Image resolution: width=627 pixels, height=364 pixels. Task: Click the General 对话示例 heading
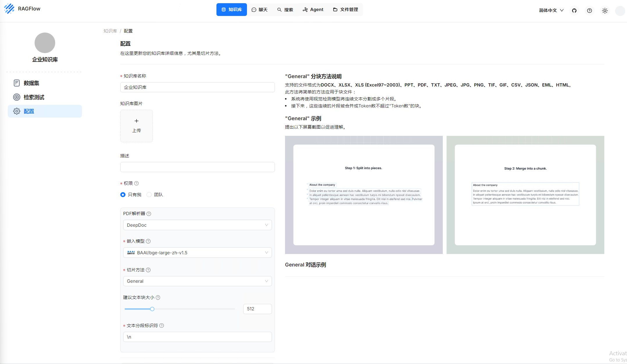(x=305, y=265)
